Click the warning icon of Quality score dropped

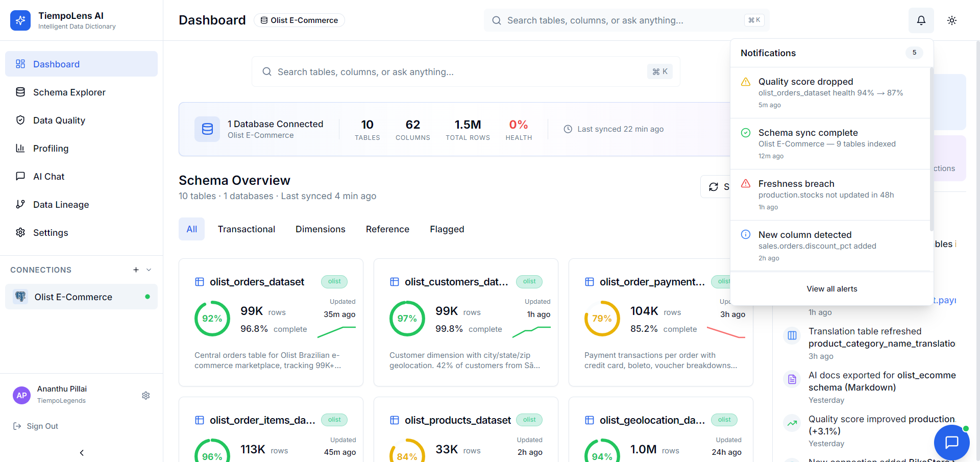(x=746, y=82)
